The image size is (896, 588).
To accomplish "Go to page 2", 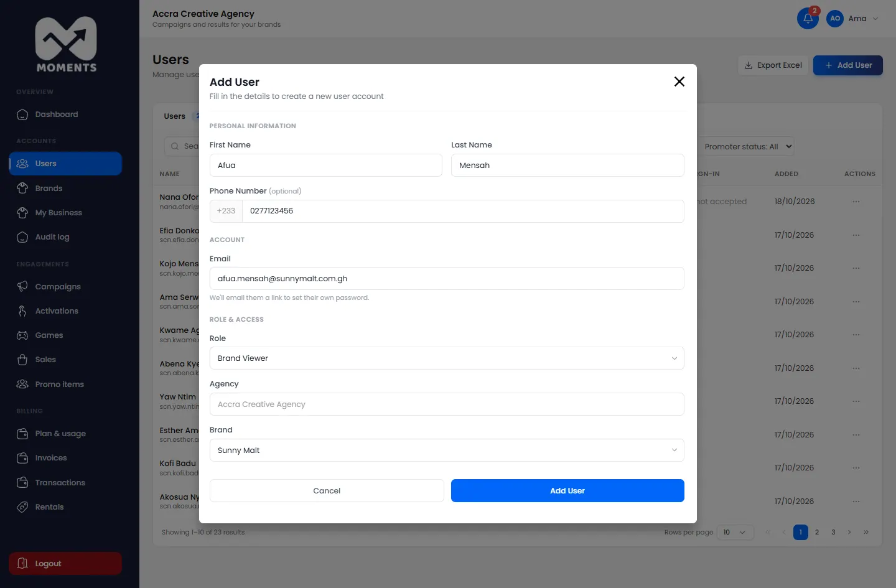I will (817, 533).
